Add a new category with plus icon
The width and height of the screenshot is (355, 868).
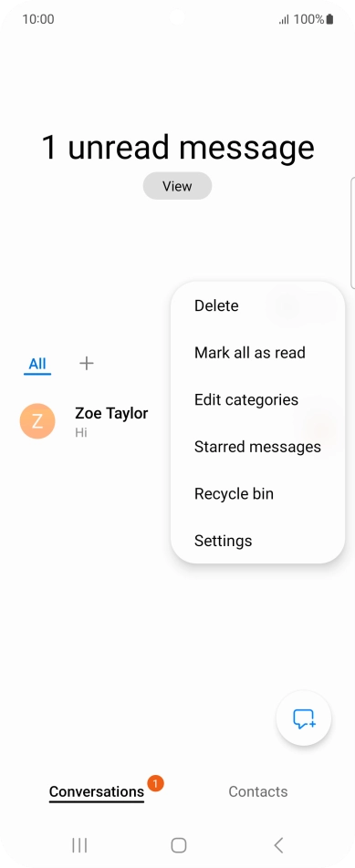87,363
